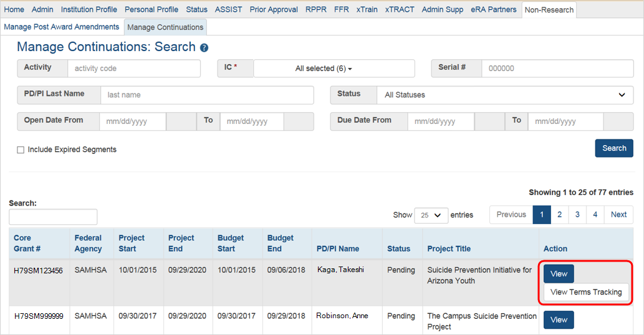This screenshot has height=335, width=644.
Task: Click the Due Date To date field
Action: point(565,122)
